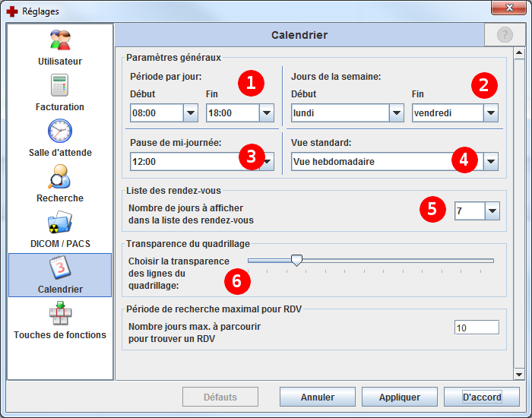
Task: Open DICOM / PACS settings icon
Action: (x=60, y=223)
